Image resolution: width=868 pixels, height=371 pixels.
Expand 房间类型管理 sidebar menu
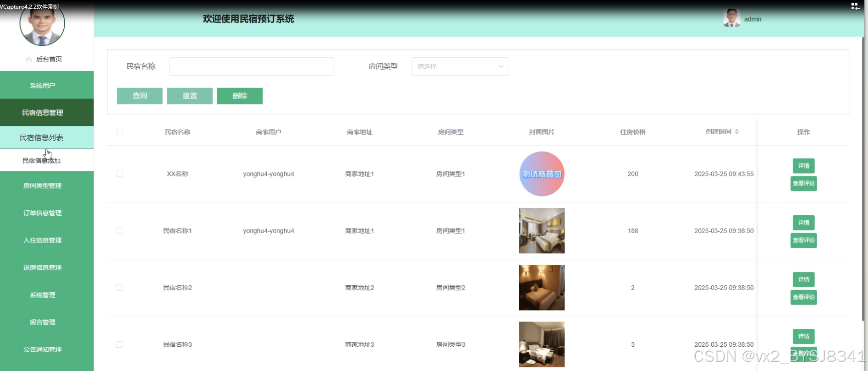(47, 185)
